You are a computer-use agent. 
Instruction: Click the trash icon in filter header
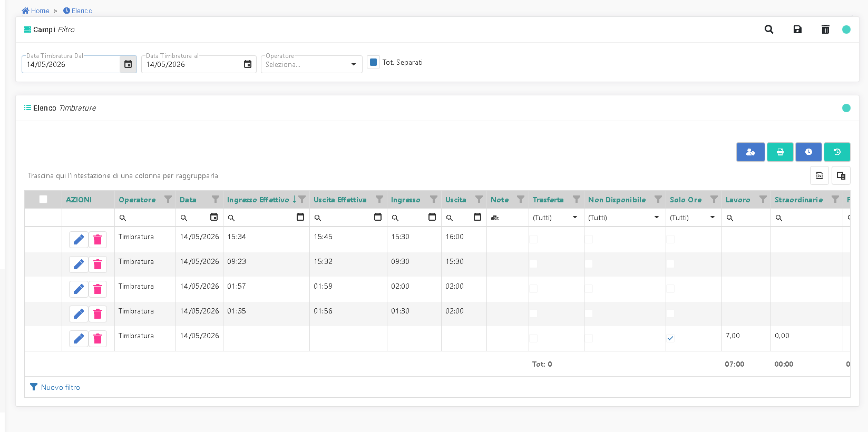825,30
